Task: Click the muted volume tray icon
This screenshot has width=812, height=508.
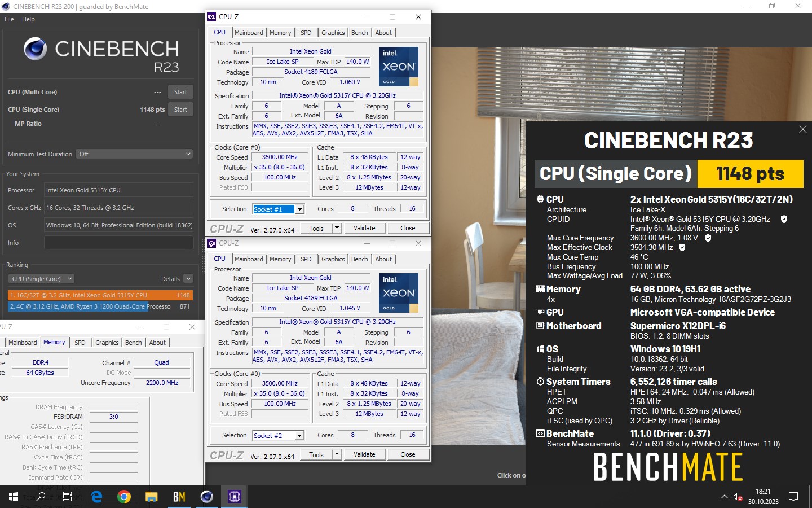Action: tap(738, 497)
